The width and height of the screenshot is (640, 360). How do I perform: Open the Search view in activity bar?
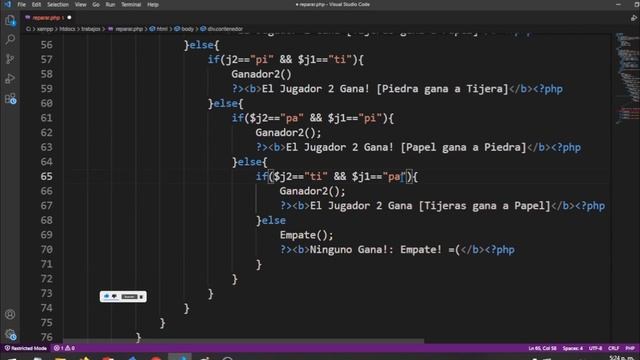pyautogui.click(x=10, y=40)
